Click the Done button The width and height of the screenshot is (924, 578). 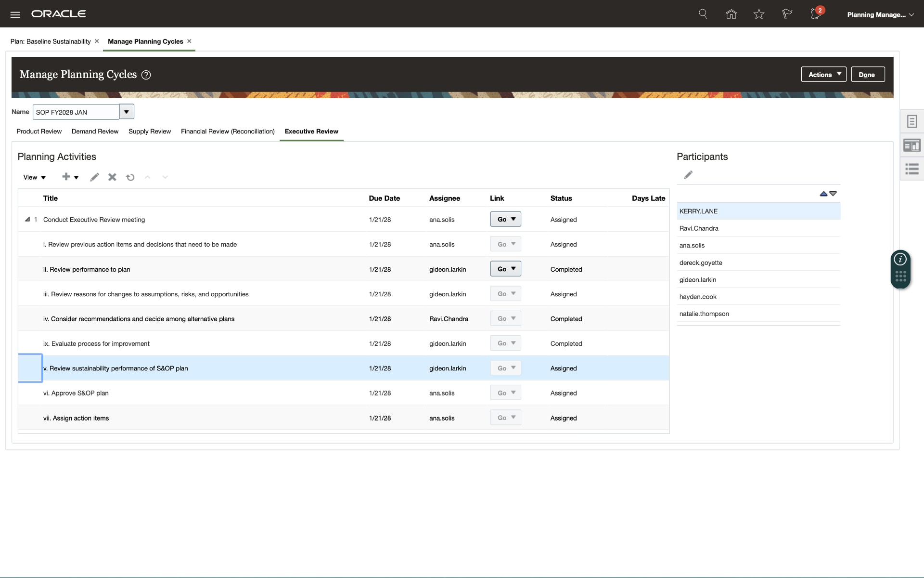867,75
